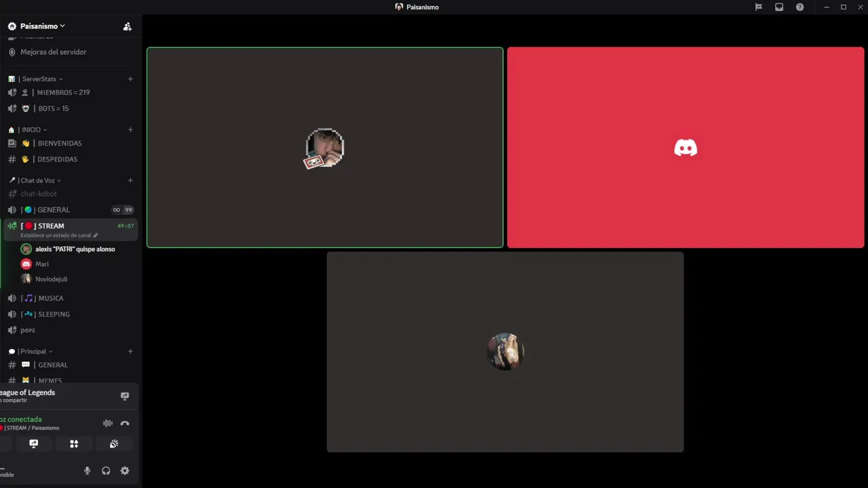Add a channel to the Principal category
Viewport: 868px width, 488px height.
point(130,352)
